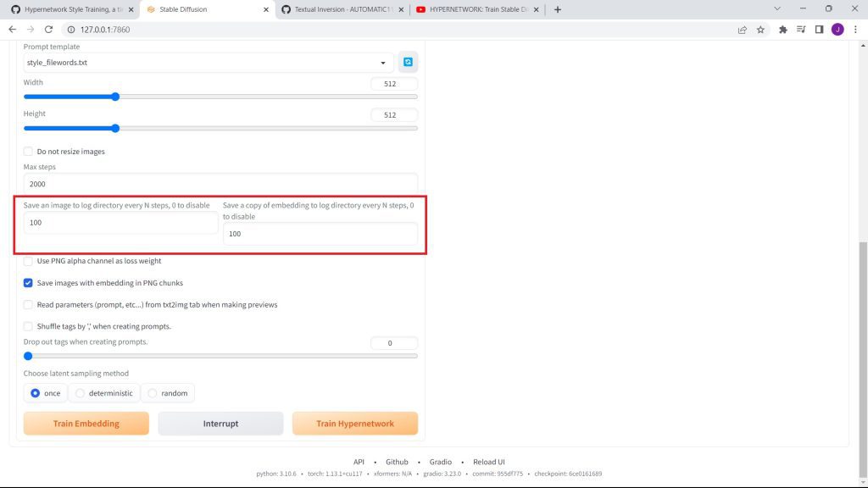Click the refresh prompt template icon
The image size is (868, 488).
408,62
